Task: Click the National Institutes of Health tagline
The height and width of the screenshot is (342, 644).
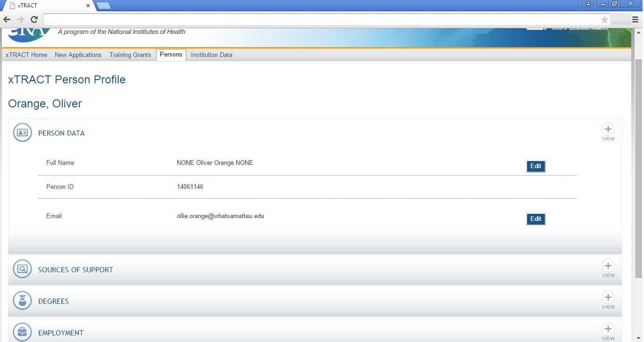Action: 122,32
